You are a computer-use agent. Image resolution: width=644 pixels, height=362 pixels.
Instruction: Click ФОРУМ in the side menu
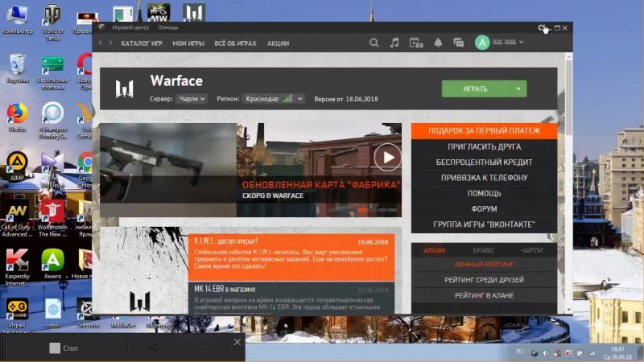pyautogui.click(x=485, y=209)
